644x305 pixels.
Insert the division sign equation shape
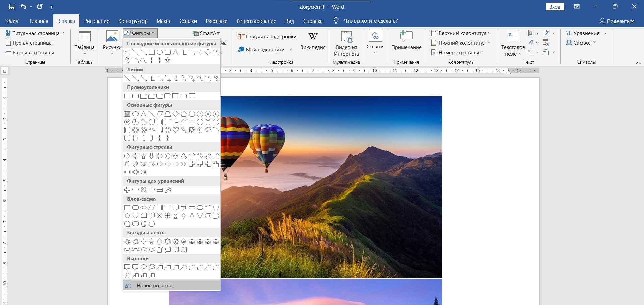coord(152,190)
